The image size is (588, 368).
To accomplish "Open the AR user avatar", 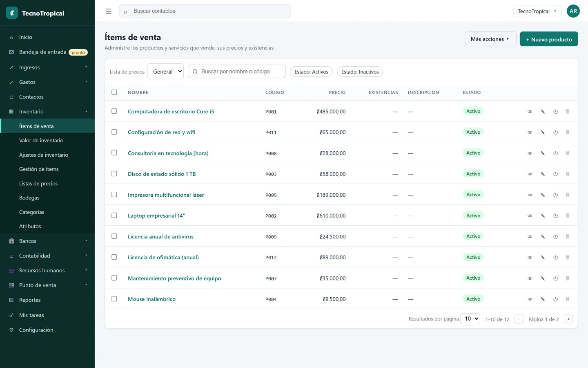I will tap(573, 11).
